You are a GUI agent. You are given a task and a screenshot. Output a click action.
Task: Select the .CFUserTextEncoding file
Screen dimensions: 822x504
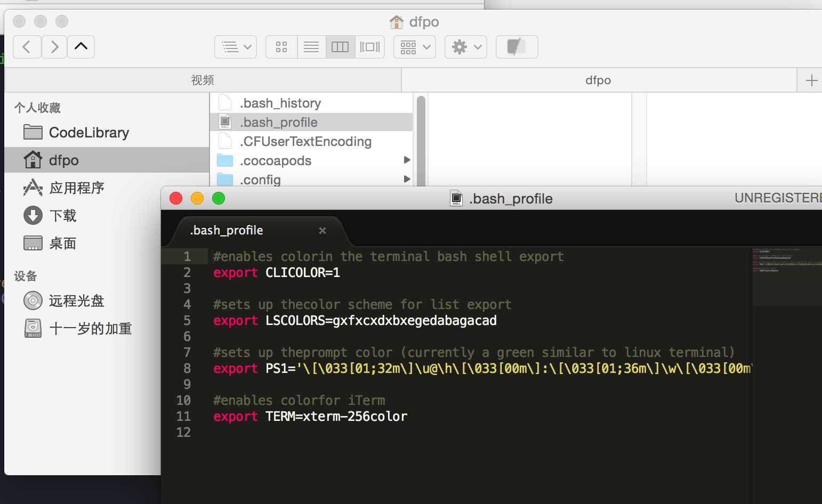pyautogui.click(x=311, y=141)
